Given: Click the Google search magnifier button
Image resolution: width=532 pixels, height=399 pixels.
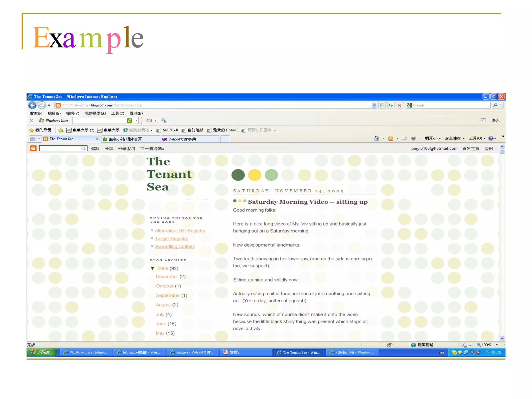Looking at the screenshot, I should tap(495, 105).
